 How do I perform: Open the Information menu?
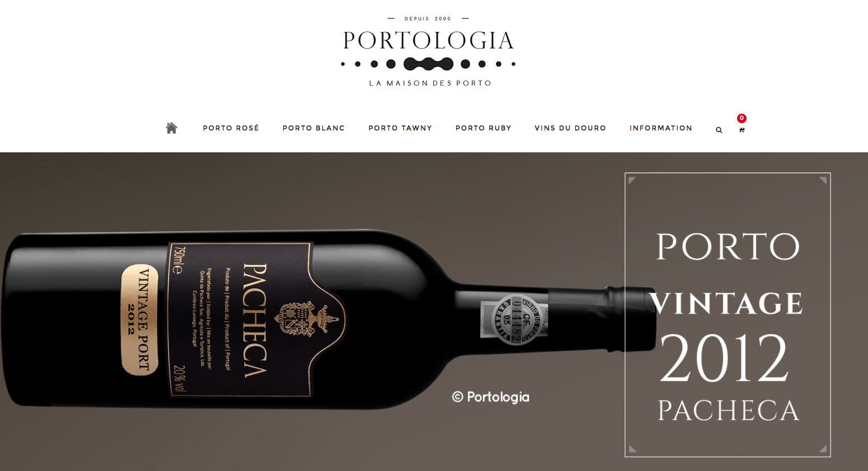(x=661, y=128)
